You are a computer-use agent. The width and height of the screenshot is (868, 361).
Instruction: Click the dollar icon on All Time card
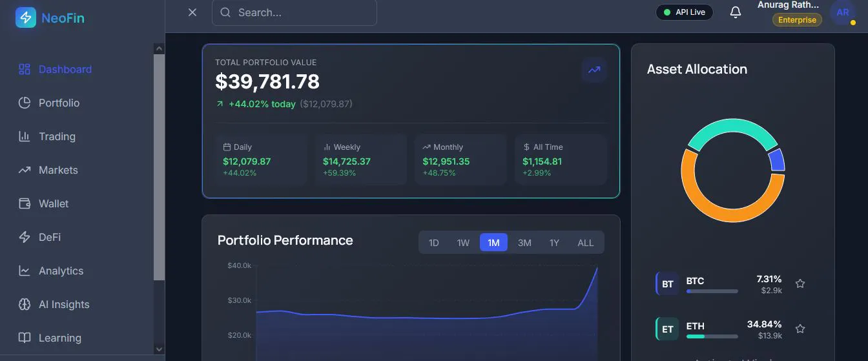pyautogui.click(x=526, y=147)
